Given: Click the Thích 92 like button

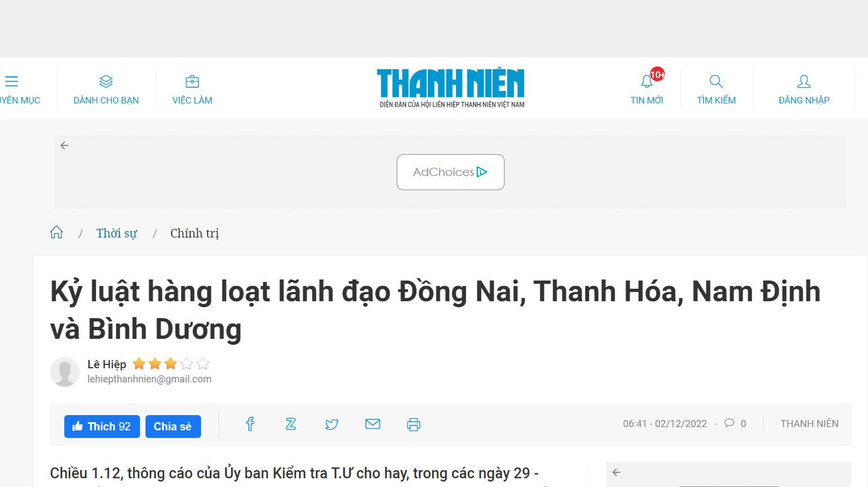Looking at the screenshot, I should click(x=102, y=427).
